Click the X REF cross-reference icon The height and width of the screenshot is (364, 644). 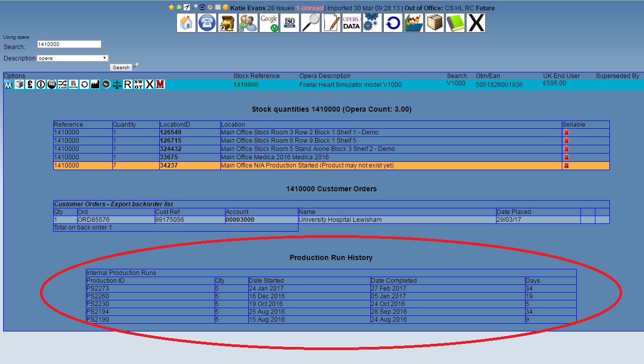(63, 84)
